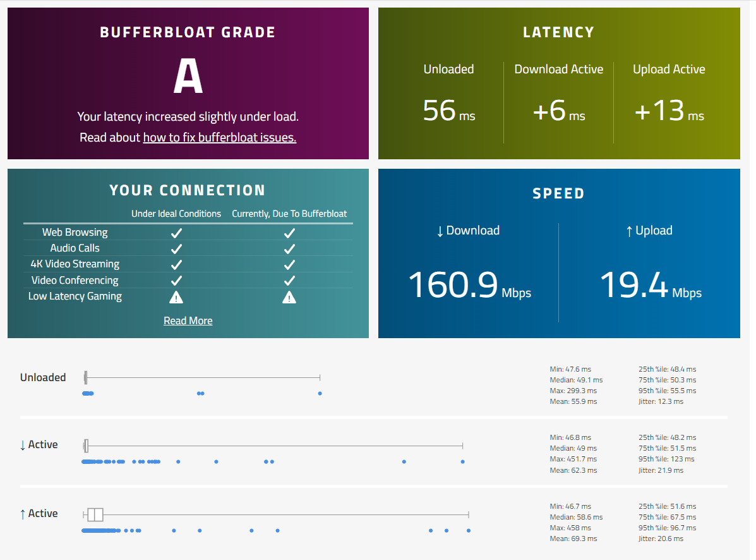The height and width of the screenshot is (560, 756).
Task: Click the Low Latency Gaming row label
Action: coord(75,296)
